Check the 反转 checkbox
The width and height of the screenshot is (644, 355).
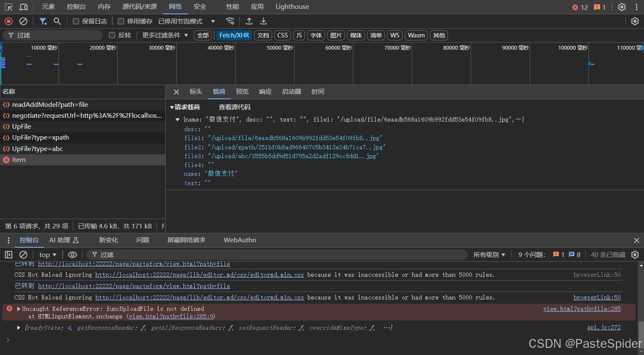[112, 35]
